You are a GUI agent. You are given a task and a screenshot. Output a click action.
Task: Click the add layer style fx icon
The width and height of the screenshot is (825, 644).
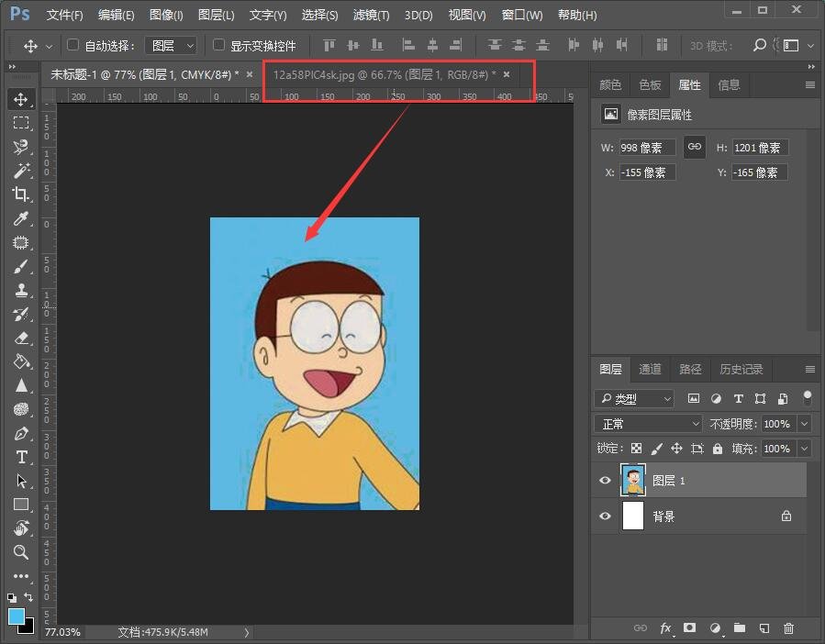coord(666,628)
